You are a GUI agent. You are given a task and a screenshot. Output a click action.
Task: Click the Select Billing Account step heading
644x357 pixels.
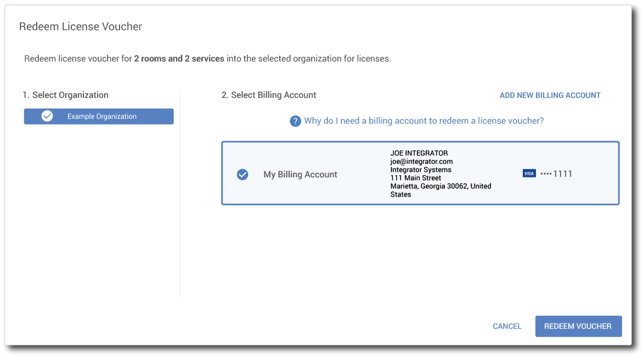269,95
